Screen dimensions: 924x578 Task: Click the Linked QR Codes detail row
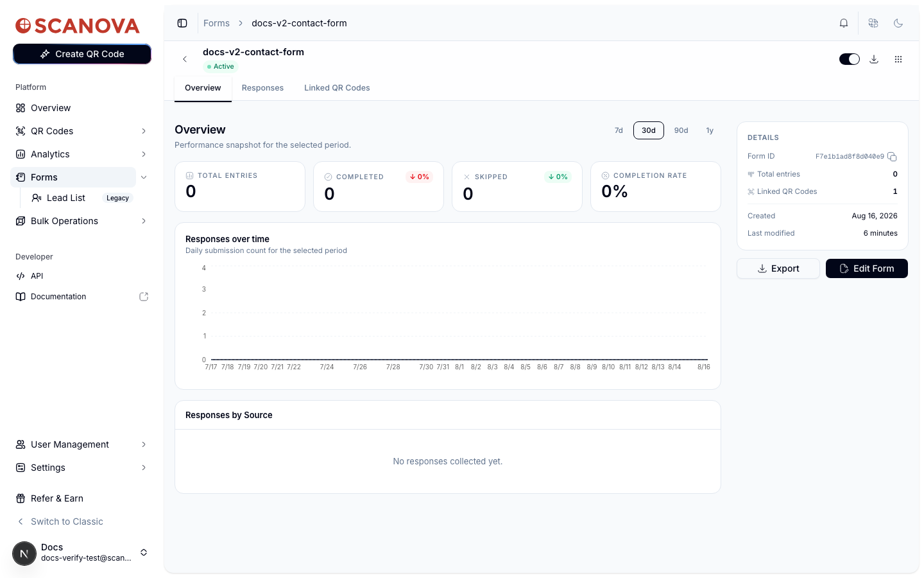(x=823, y=191)
